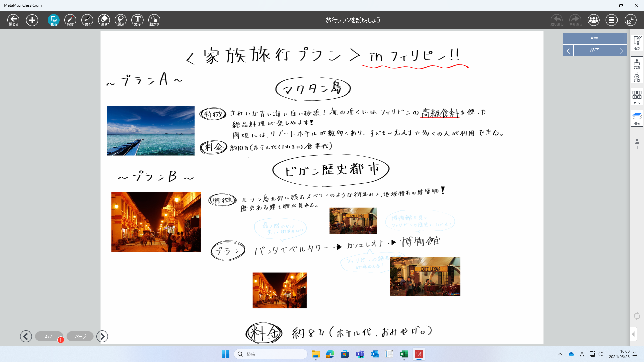644x362 pixels.
Task: Open the participants group icon
Action: pyautogui.click(x=593, y=20)
